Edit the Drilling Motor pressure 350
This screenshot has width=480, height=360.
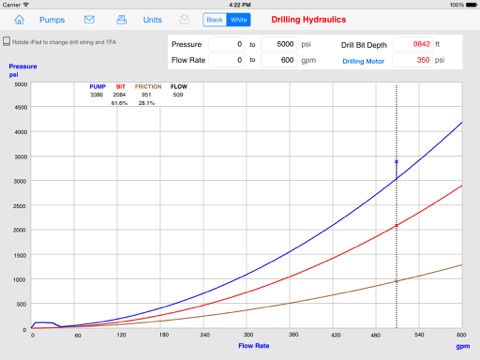pyautogui.click(x=413, y=60)
